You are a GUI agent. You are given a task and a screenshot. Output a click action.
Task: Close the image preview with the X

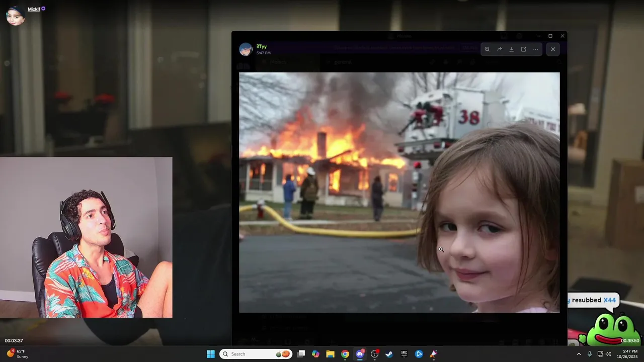[x=553, y=49]
